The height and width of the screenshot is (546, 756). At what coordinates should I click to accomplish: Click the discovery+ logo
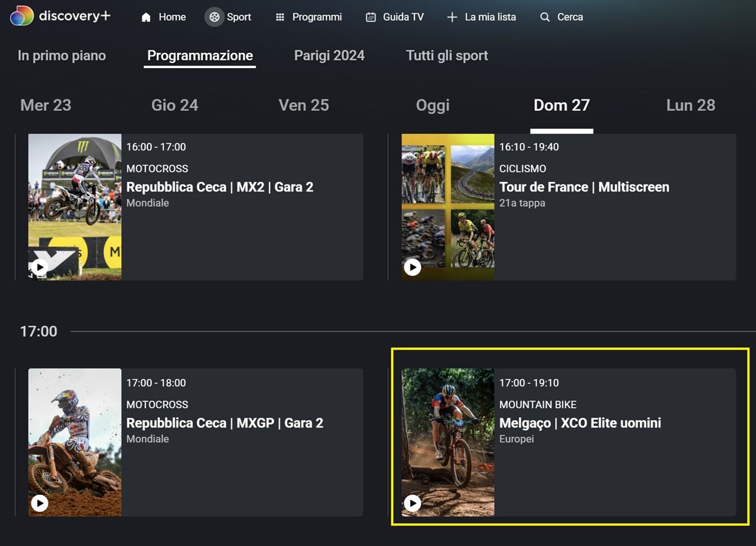[60, 16]
